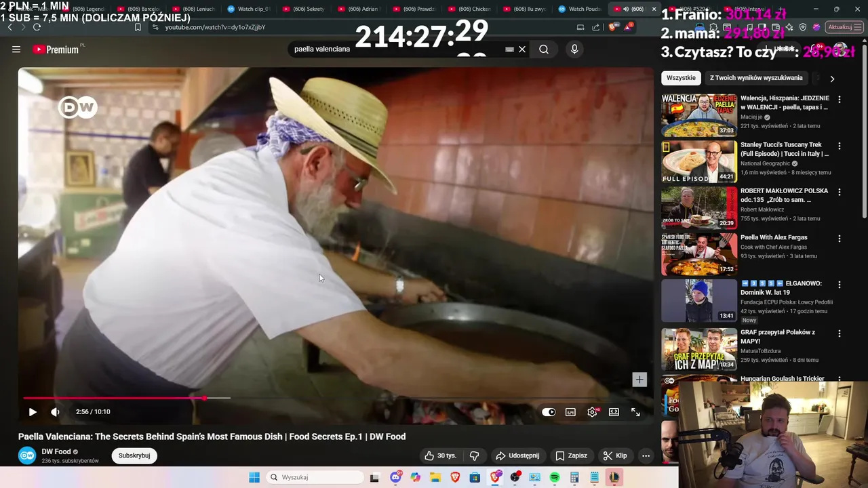This screenshot has width=868, height=488.
Task: Open options for GRAF przepytał video
Action: [840, 333]
